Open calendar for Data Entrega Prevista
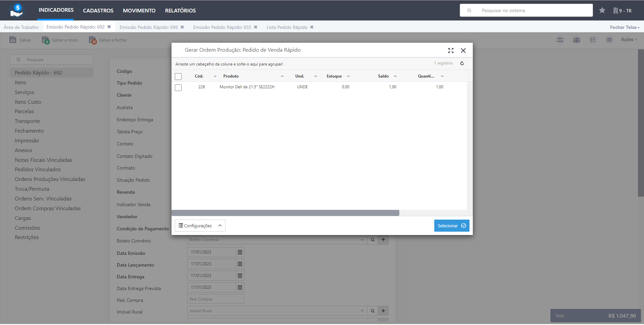Viewport: 644px width, 325px height. pos(240,287)
